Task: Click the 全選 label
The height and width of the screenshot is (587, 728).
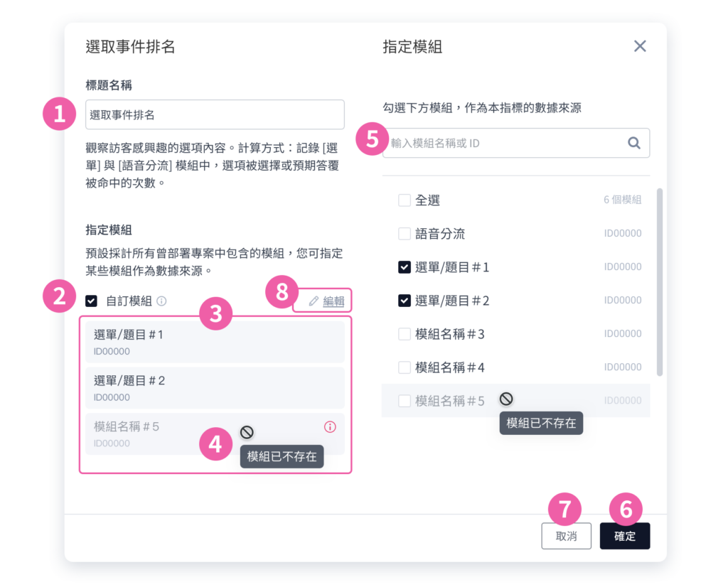Action: [427, 200]
